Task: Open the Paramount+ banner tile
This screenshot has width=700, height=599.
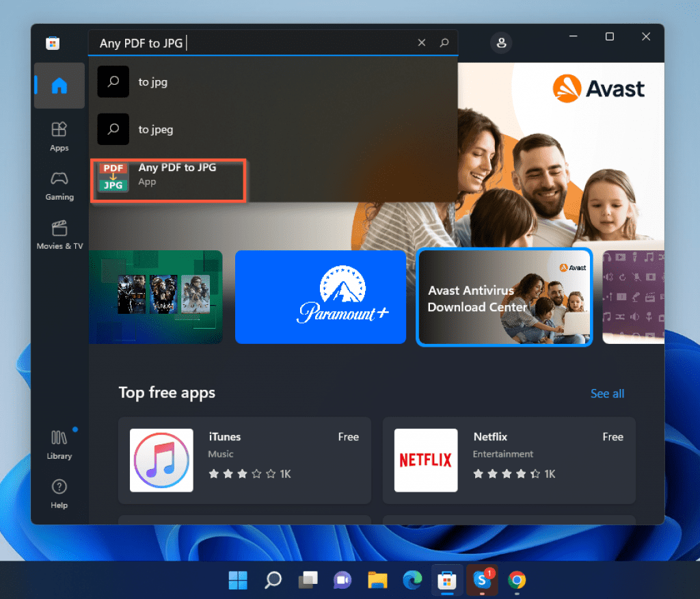Action: (321, 297)
